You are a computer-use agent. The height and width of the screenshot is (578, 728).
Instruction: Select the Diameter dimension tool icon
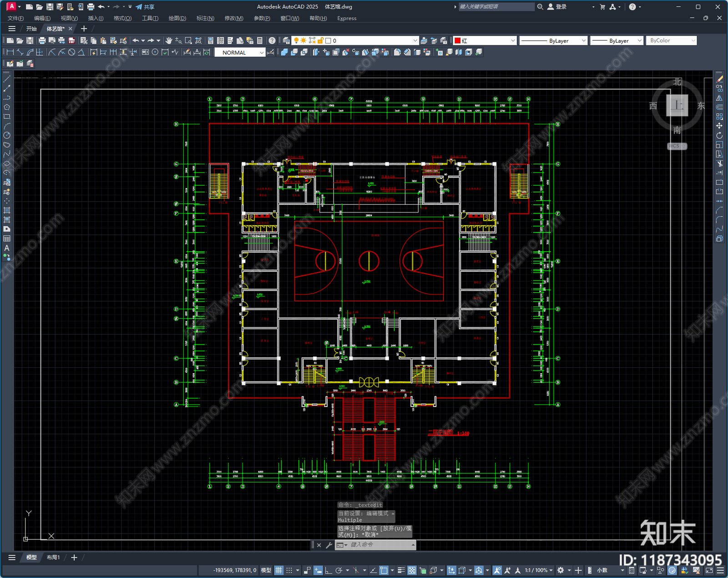(x=71, y=52)
